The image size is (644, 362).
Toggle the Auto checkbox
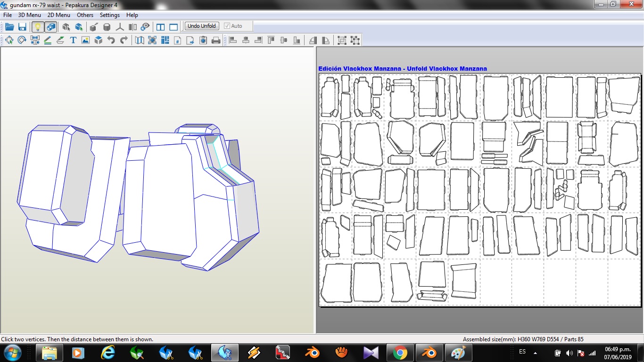click(233, 26)
